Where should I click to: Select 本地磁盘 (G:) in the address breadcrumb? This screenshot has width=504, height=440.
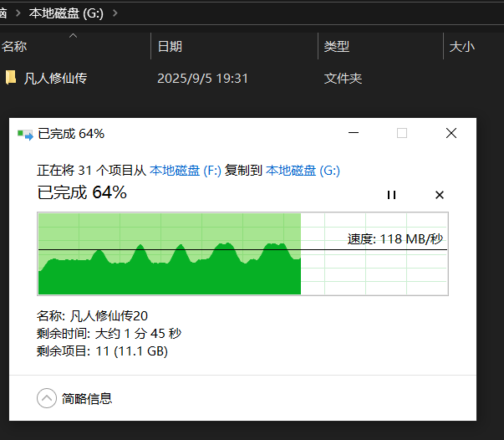click(65, 13)
